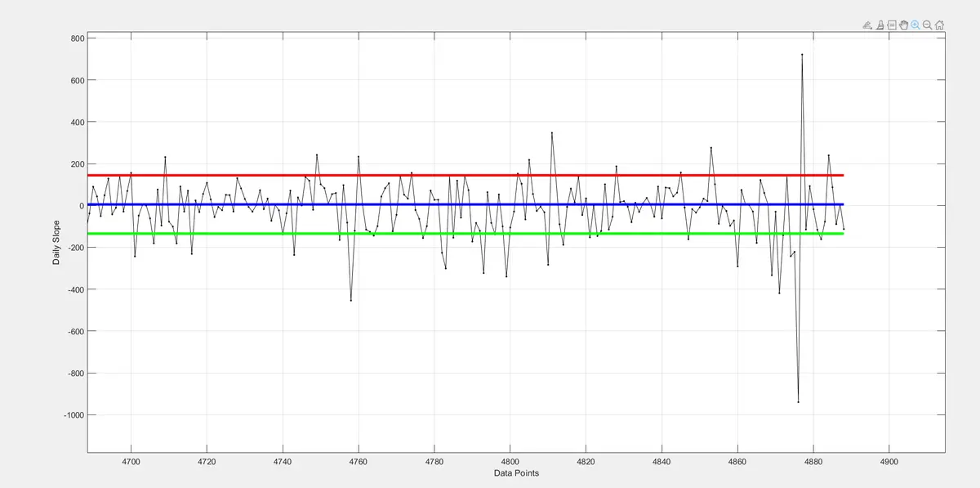Screen dimensions: 980x488
Task: Click the x-axis tick label 4740
Action: pos(283,461)
